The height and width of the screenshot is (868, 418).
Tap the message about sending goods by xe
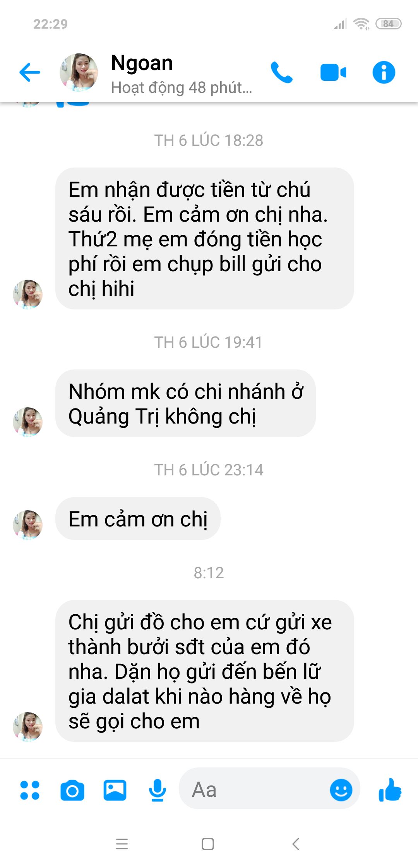(x=205, y=671)
